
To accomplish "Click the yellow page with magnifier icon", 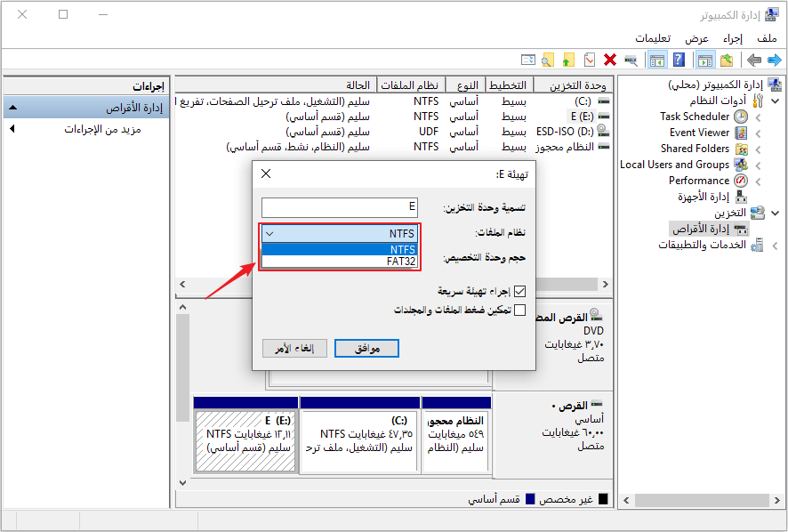I will click(547, 60).
